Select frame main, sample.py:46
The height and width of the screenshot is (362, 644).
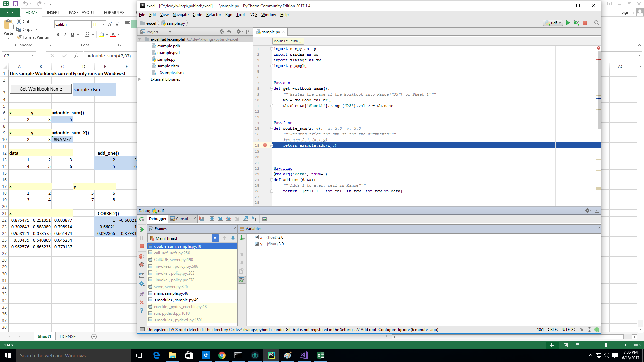tap(193, 293)
